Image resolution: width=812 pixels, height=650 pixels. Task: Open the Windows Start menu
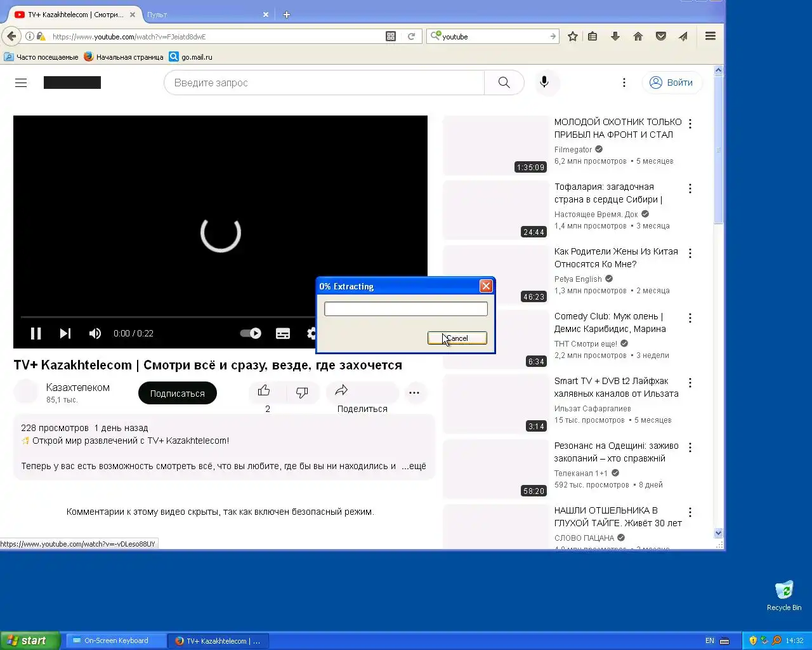(x=30, y=640)
